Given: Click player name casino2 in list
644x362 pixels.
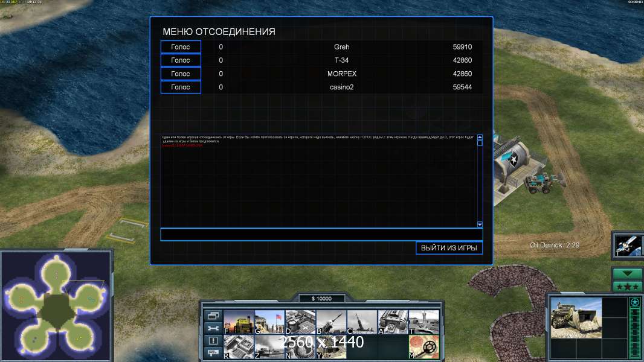Looking at the screenshot, I should click(x=342, y=87).
